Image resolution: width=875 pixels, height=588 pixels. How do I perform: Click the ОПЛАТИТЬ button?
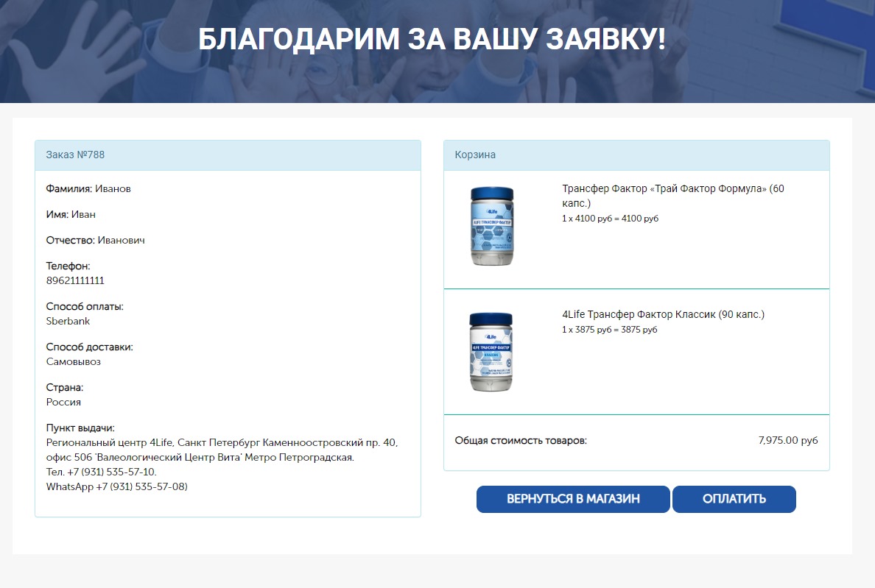point(734,499)
